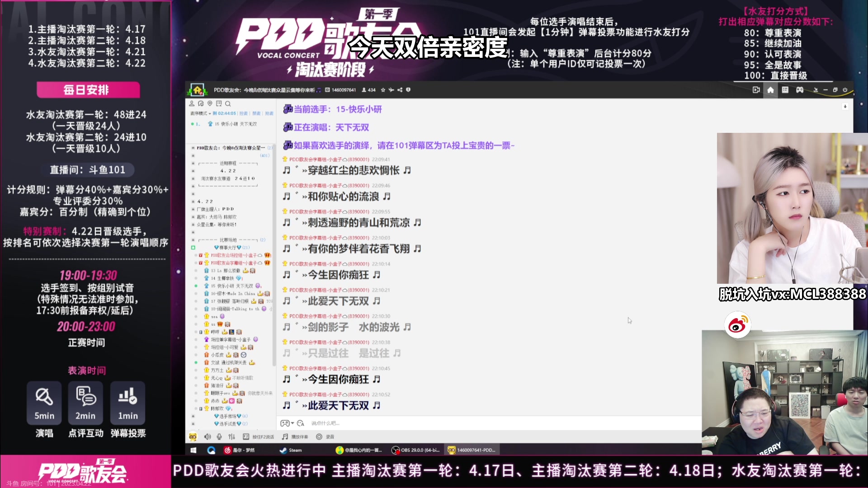Open the audio mixer settings icon
The width and height of the screenshot is (868, 488).
(232, 437)
